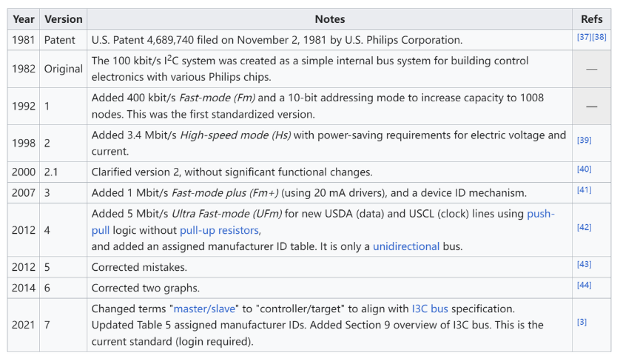Viewport: 620px width, 364px height.
Task: Open reference [42] for version 4
Action: click(x=584, y=227)
